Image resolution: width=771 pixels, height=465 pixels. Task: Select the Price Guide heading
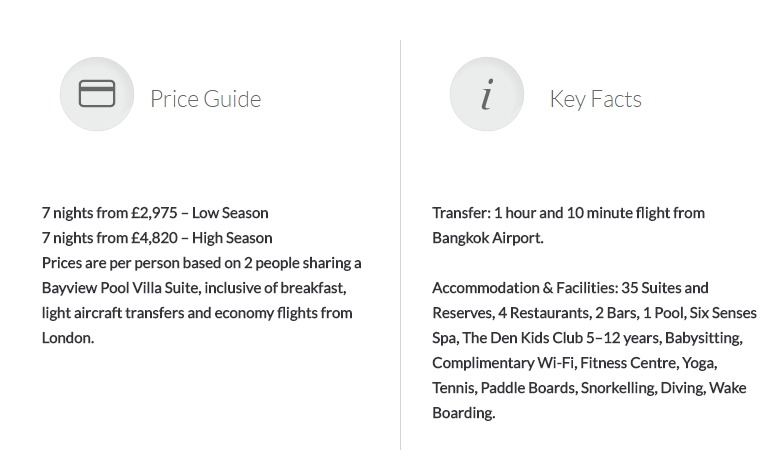(x=206, y=99)
